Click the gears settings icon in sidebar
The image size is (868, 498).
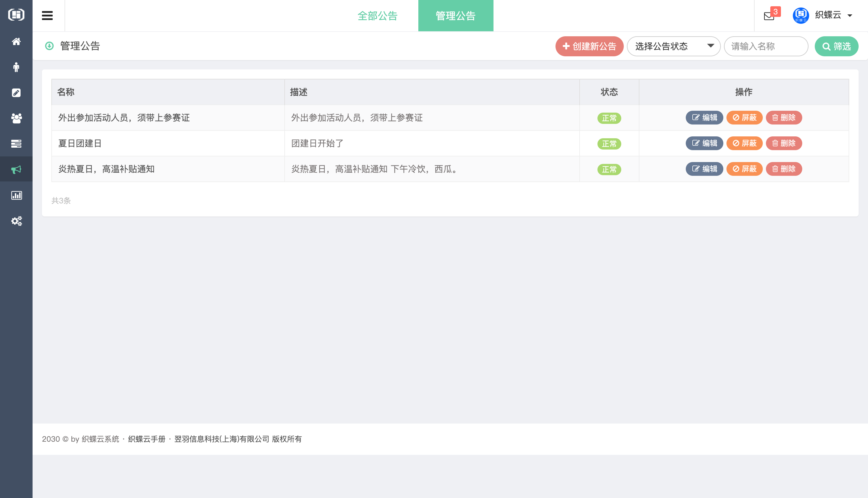16,221
